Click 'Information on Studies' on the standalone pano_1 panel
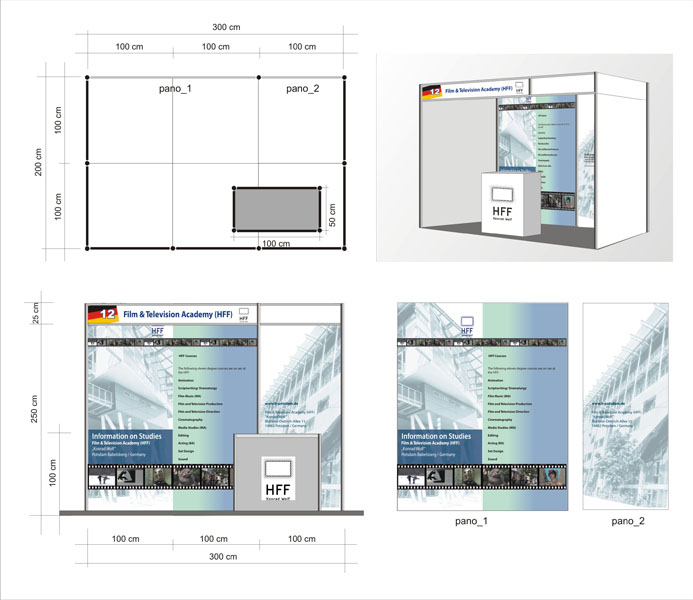 (436, 436)
